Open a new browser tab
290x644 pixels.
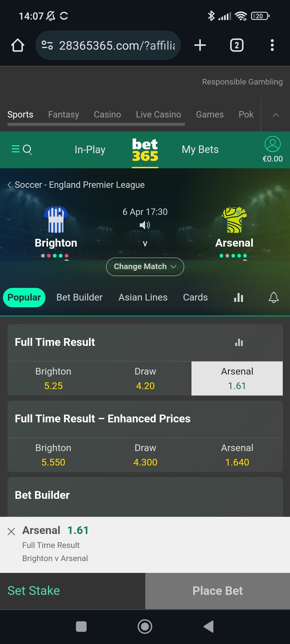(x=200, y=45)
